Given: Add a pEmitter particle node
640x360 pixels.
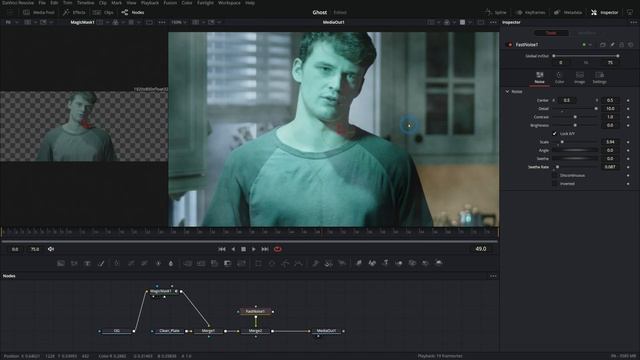Looking at the screenshot, I should (x=316, y=263).
